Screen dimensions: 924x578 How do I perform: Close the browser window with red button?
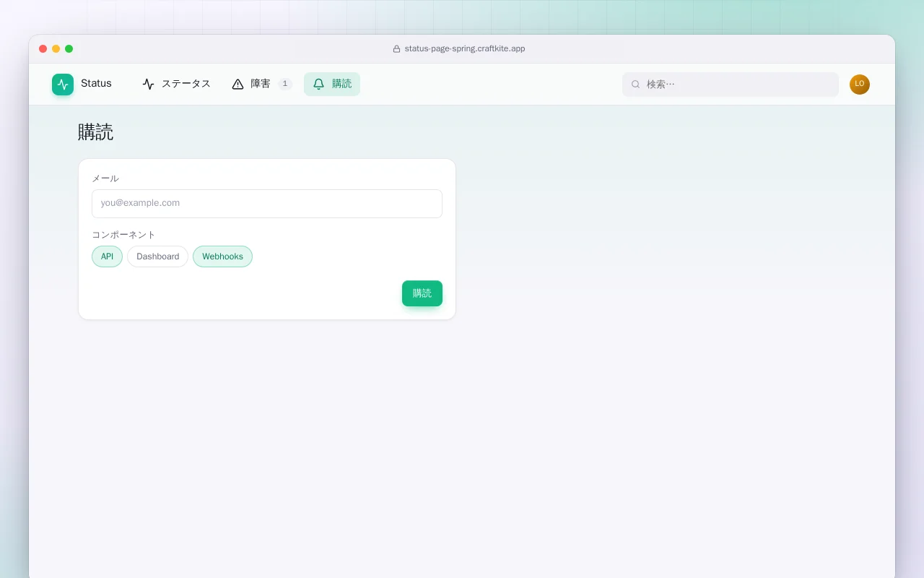43,49
